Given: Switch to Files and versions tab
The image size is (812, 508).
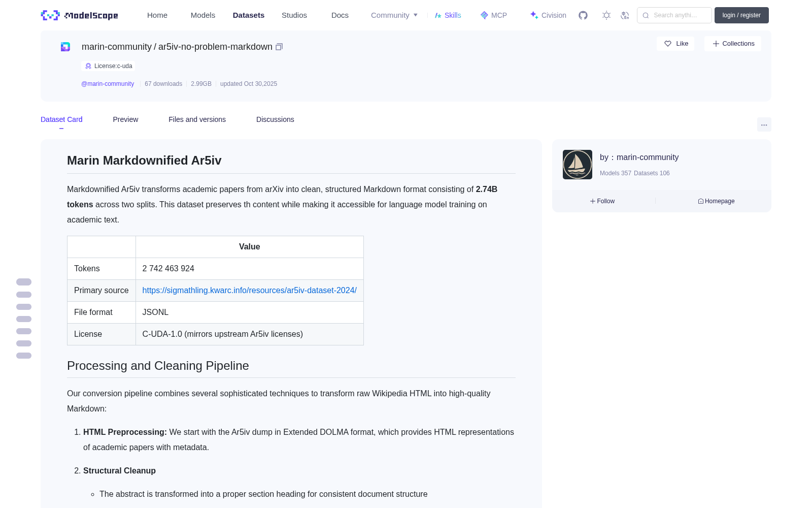Looking at the screenshot, I should [197, 119].
